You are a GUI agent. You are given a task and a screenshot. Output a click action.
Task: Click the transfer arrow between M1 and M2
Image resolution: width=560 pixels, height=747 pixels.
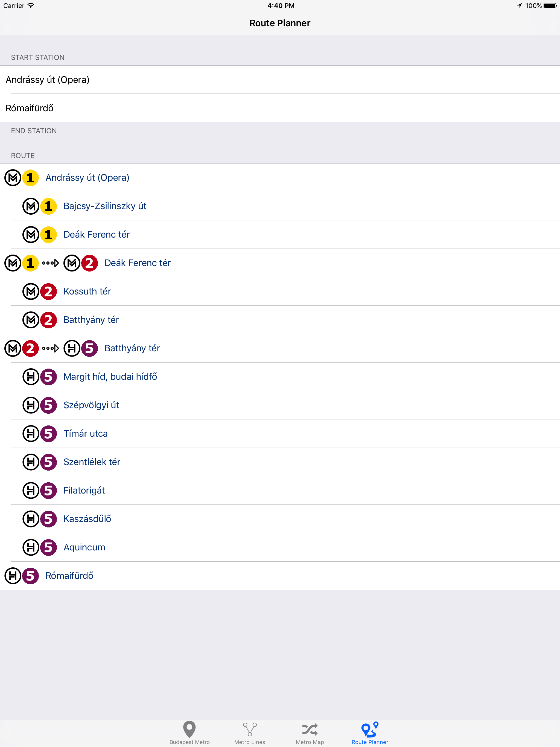click(50, 263)
